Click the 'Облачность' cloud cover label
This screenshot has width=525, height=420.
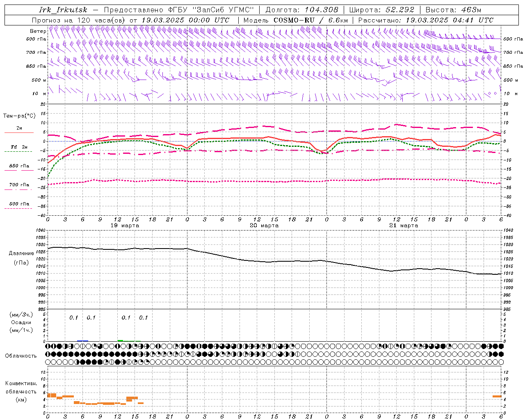click(x=21, y=356)
